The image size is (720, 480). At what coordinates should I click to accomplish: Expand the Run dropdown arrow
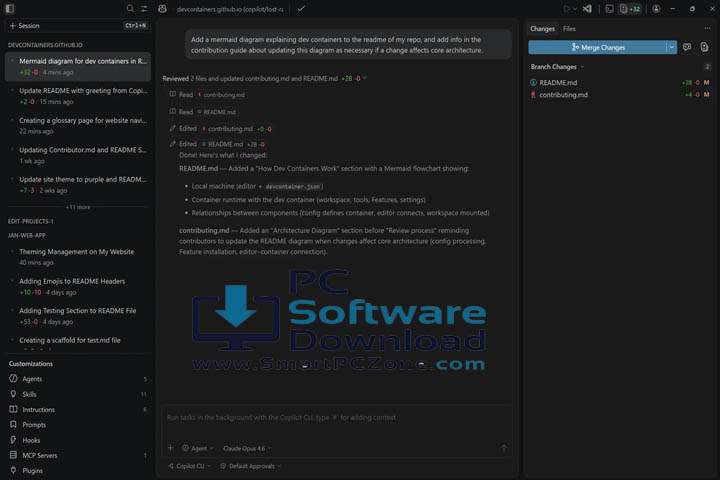[x=575, y=9]
